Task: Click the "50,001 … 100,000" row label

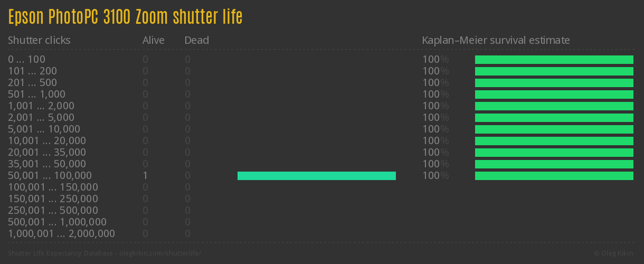Action: (x=50, y=176)
